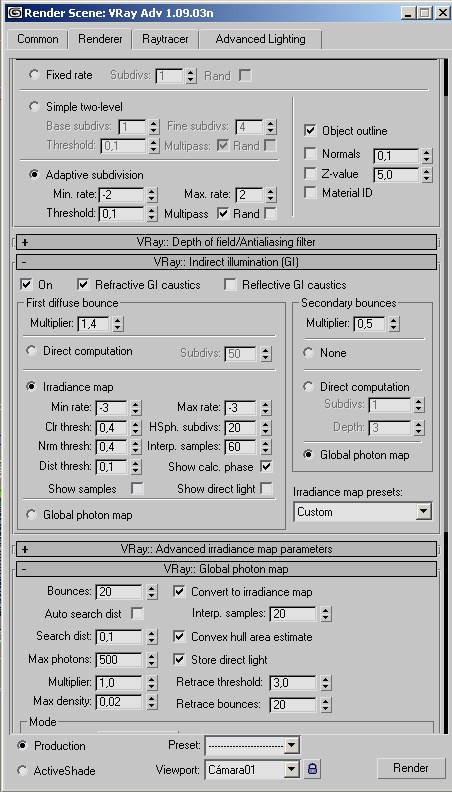Select Irradiance map for first bounce
452x792 pixels.
pos(31,387)
